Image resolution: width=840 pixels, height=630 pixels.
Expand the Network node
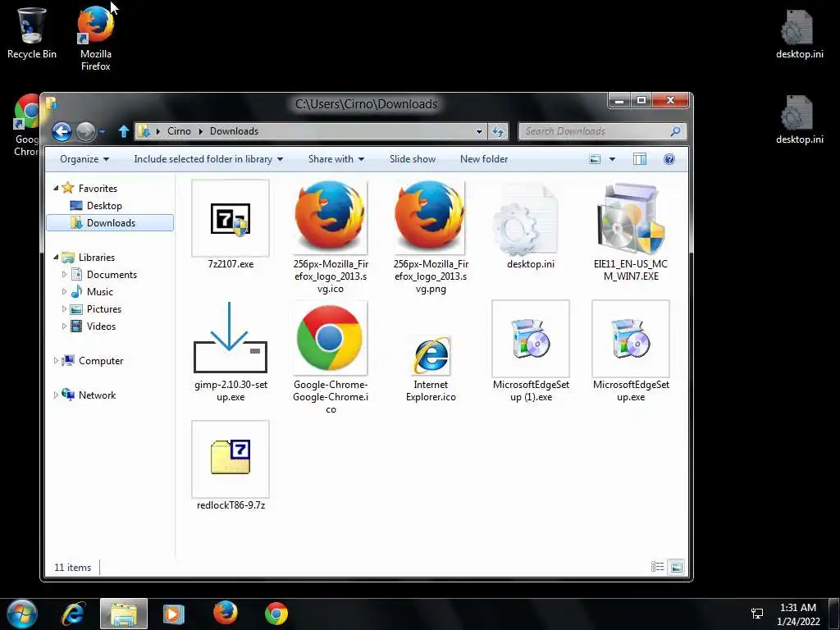[57, 395]
